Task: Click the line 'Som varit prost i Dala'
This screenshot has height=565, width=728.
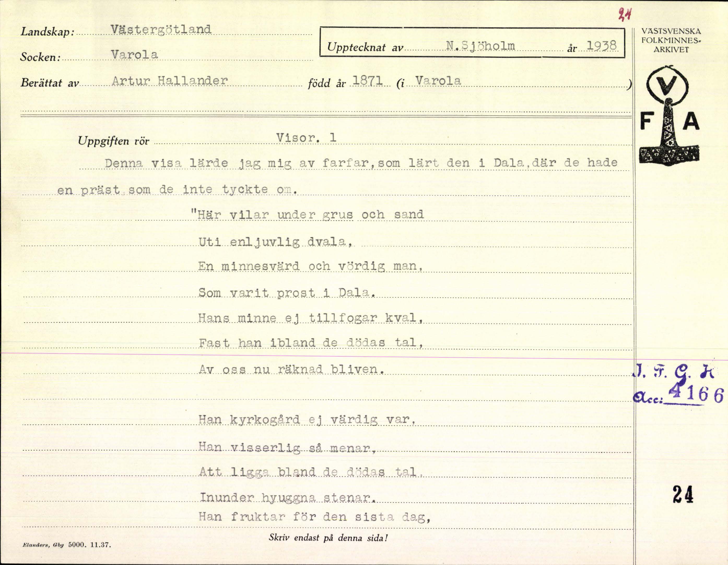Action: click(287, 293)
